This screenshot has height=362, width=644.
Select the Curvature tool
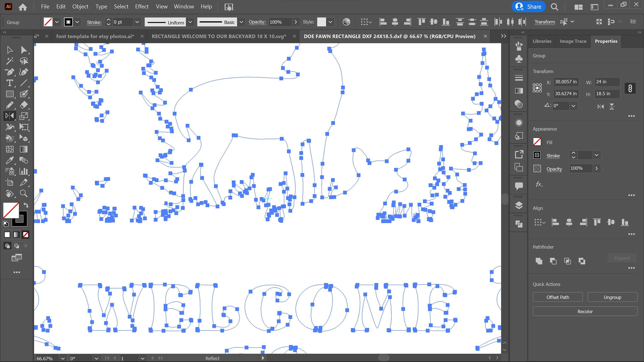pyautogui.click(x=24, y=72)
